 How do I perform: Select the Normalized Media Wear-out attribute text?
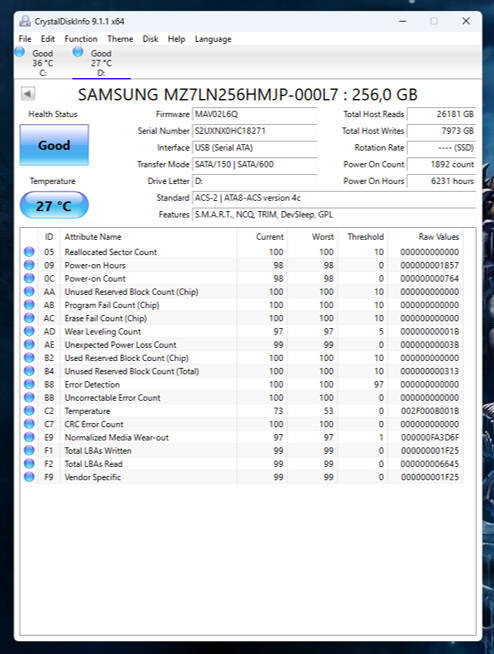coord(116,438)
